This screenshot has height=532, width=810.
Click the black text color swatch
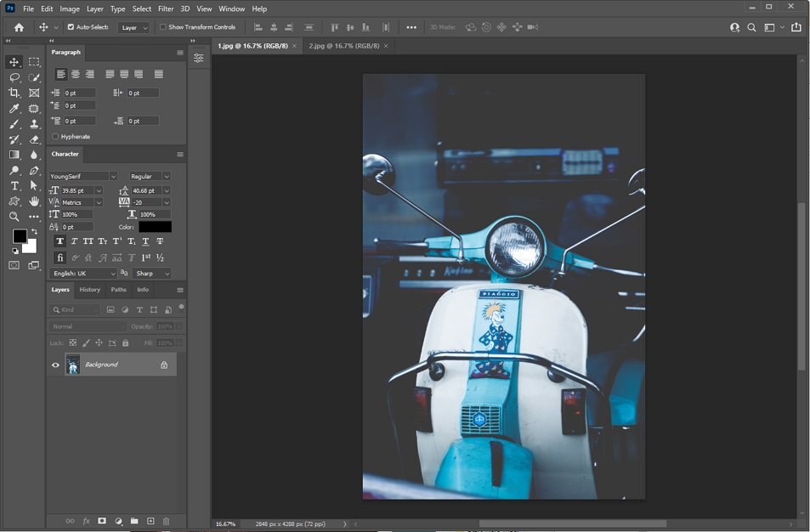155,227
